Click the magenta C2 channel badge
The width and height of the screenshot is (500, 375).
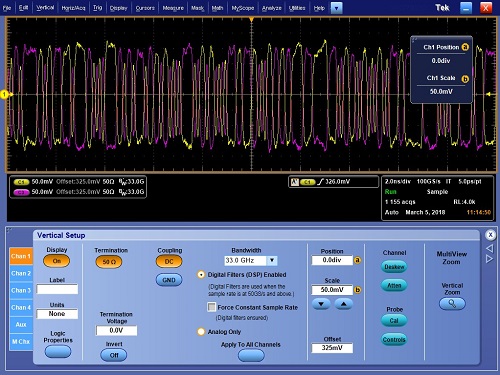(x=21, y=192)
